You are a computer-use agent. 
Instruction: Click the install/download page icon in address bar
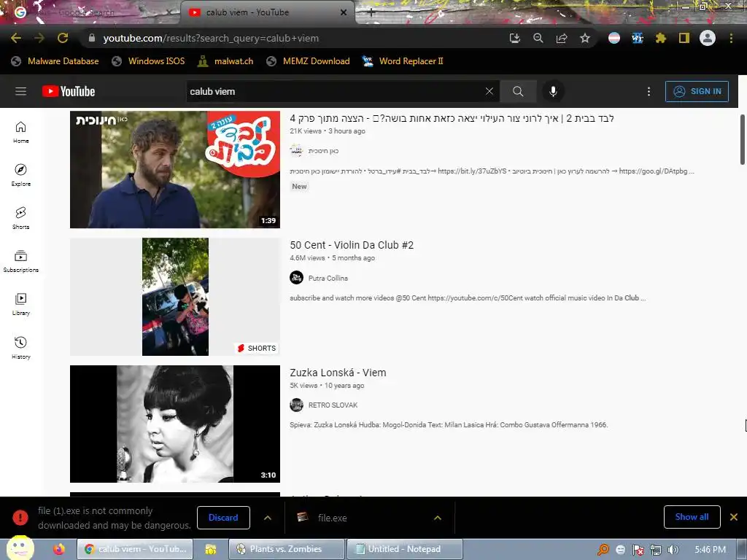[514, 38]
